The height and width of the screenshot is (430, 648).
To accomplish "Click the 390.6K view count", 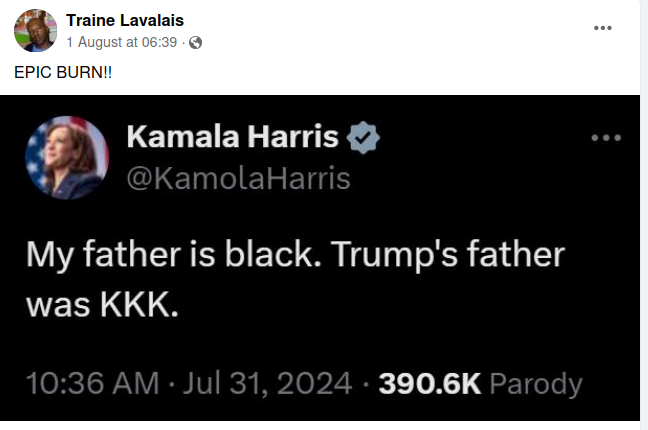I will point(429,383).
